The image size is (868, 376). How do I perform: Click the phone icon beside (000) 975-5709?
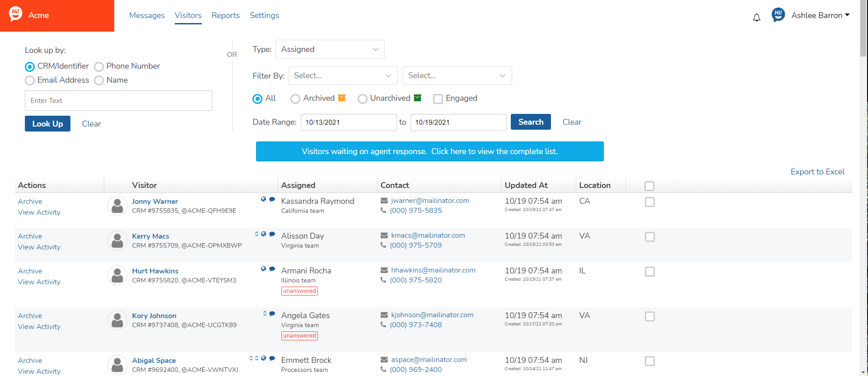[x=383, y=245]
